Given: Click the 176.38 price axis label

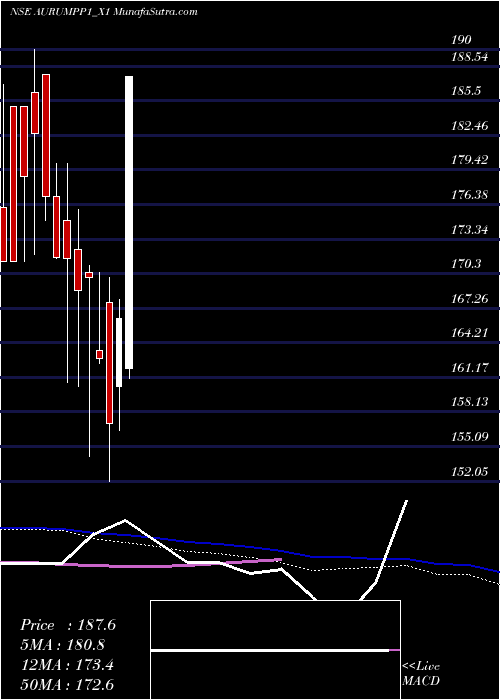Looking at the screenshot, I should coord(470,195).
